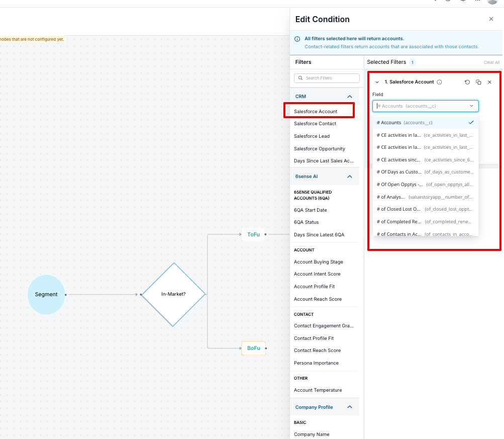Click the search magnifier icon in Filters
504x439 pixels.
(300, 78)
